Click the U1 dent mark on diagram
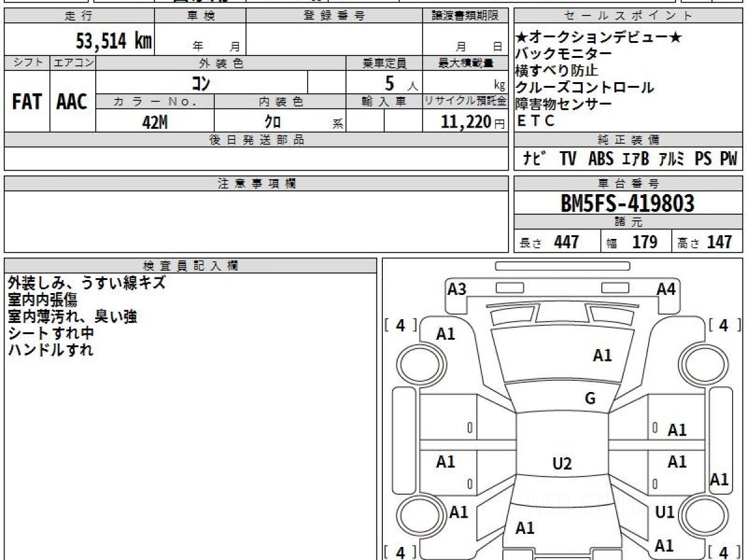 pyautogui.click(x=665, y=512)
